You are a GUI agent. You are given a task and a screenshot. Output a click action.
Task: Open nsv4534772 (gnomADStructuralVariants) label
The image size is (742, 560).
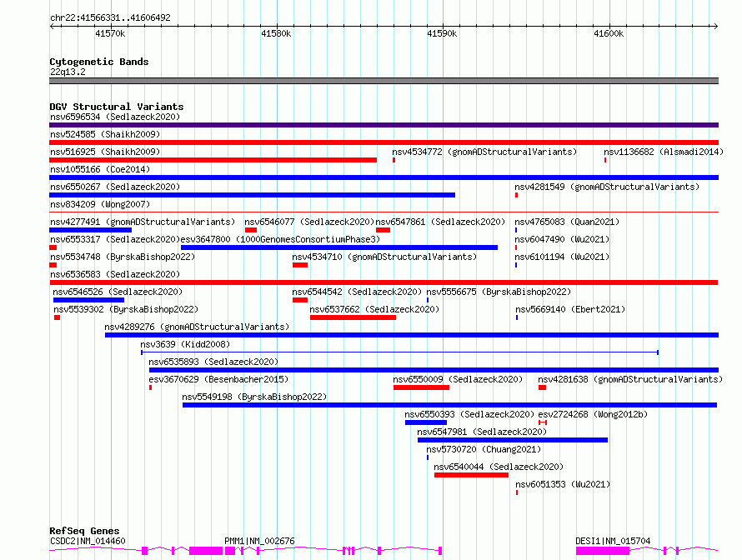484,152
